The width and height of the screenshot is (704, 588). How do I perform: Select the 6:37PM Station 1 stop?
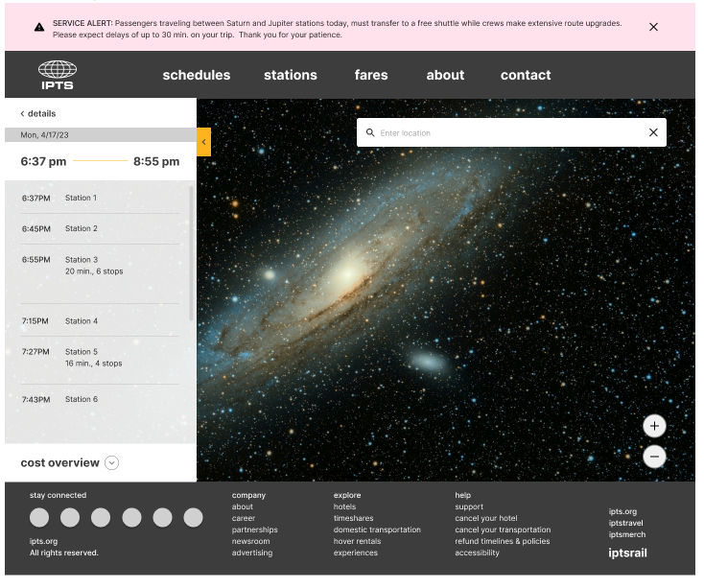tap(101, 200)
